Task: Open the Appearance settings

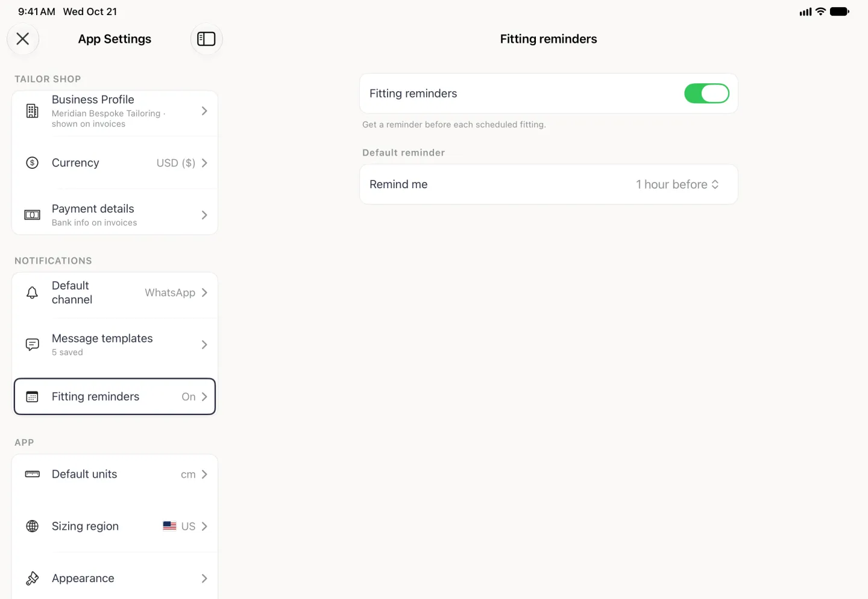Action: click(115, 578)
